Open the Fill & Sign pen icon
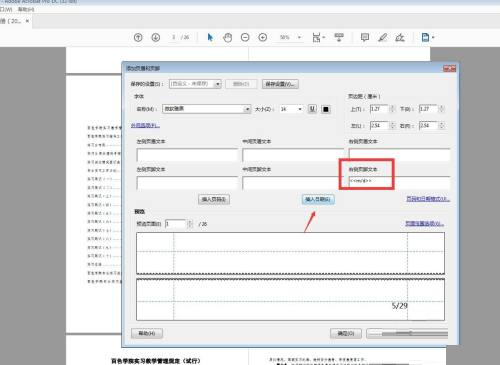Image resolution: width=500 pixels, height=365 pixels. 400,37
